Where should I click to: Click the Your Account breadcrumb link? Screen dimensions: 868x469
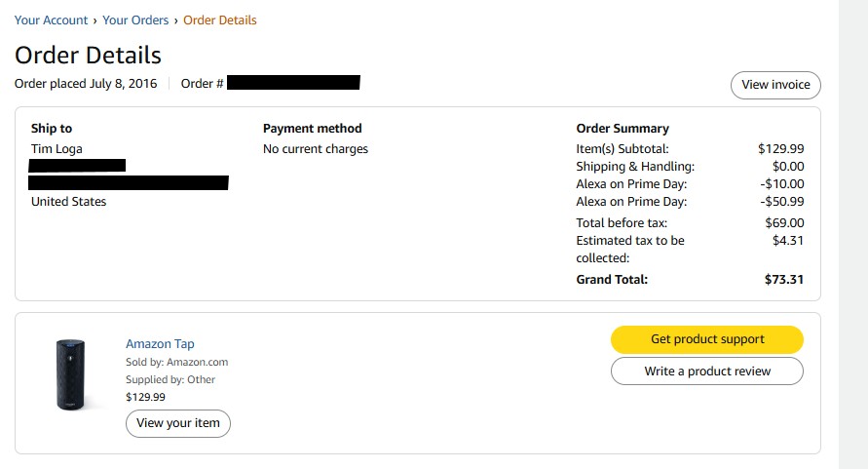(51, 20)
